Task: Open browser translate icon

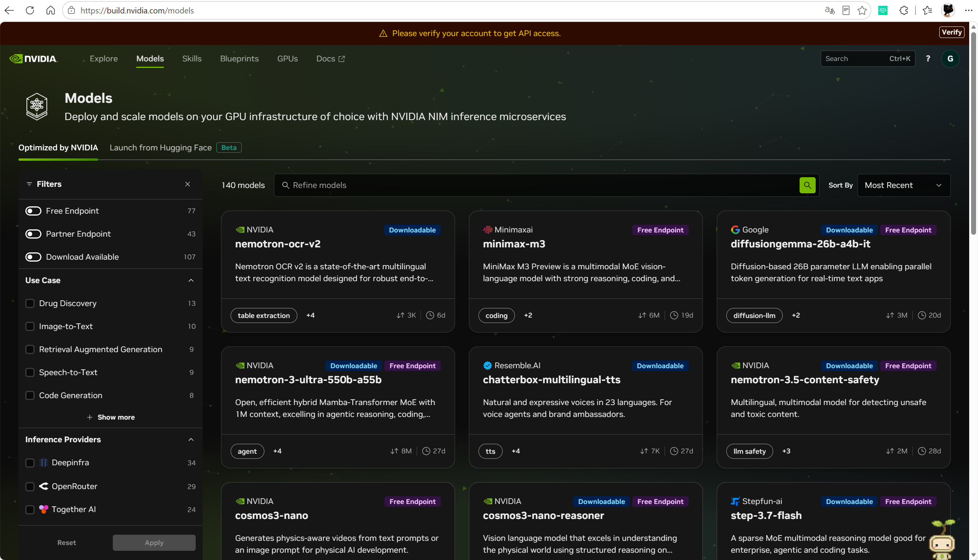Action: pyautogui.click(x=830, y=10)
